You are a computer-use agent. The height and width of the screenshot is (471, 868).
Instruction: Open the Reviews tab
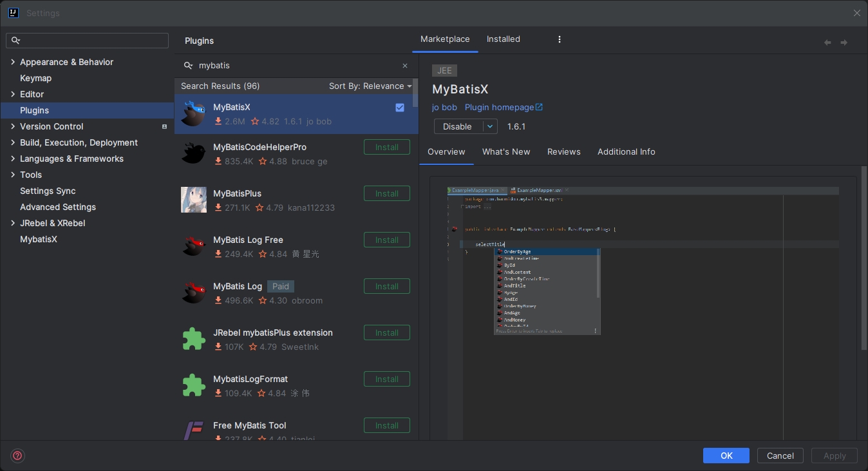click(x=564, y=152)
